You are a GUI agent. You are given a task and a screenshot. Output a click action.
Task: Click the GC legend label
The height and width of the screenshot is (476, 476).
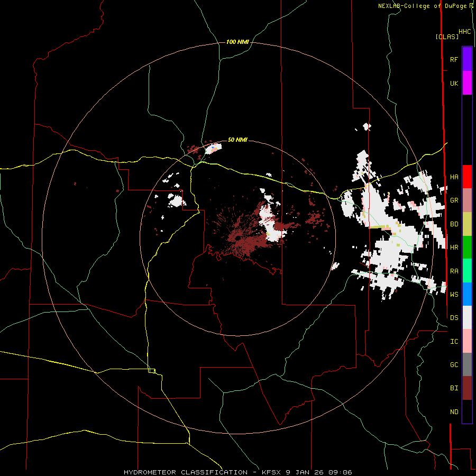pyautogui.click(x=454, y=364)
